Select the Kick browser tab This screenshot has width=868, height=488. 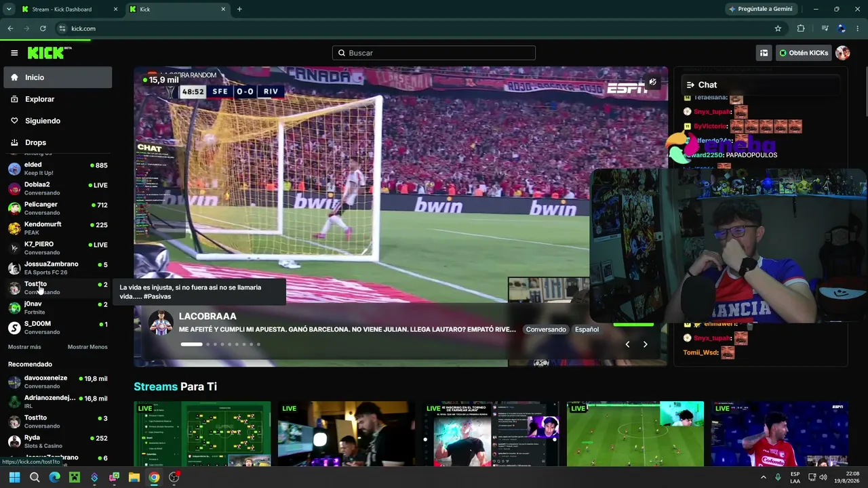[178, 9]
